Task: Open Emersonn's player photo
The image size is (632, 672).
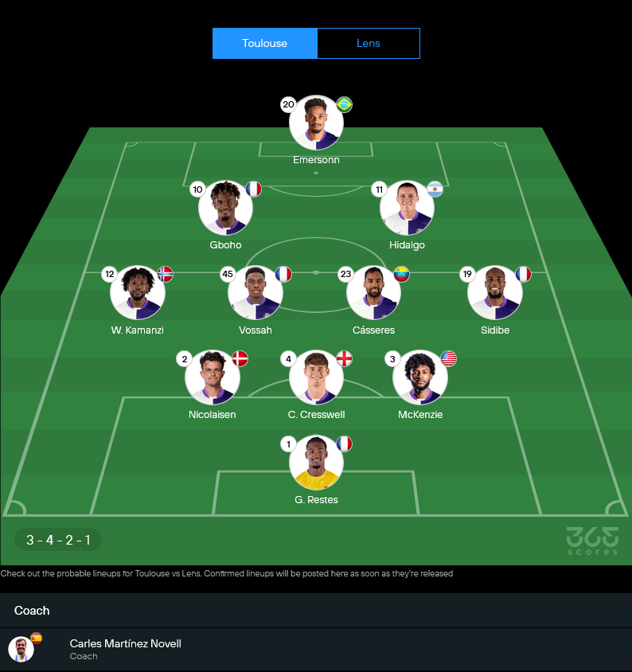Action: point(316,123)
